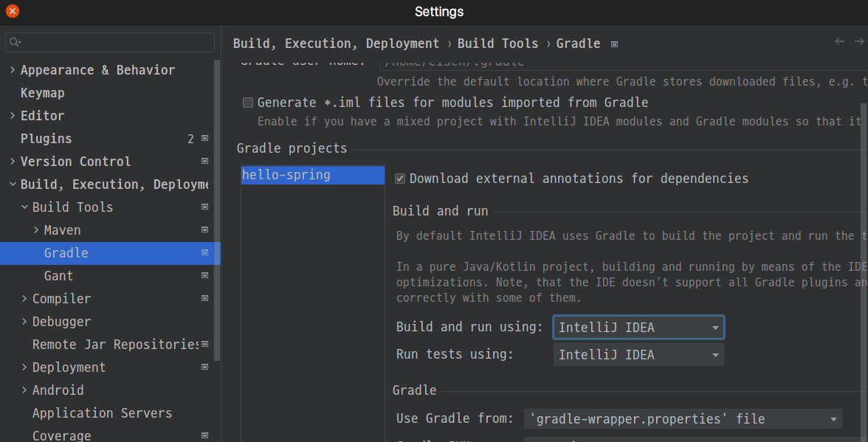Expand the Compiler node

point(24,298)
